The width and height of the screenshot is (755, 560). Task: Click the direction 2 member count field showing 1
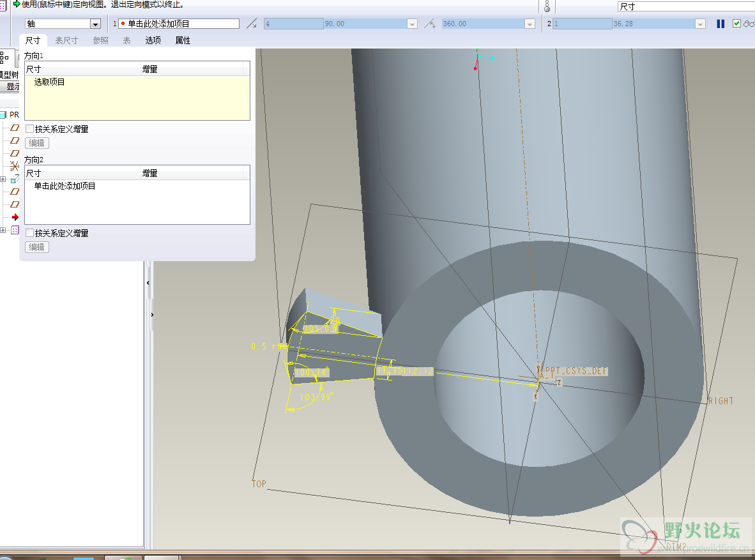(583, 24)
